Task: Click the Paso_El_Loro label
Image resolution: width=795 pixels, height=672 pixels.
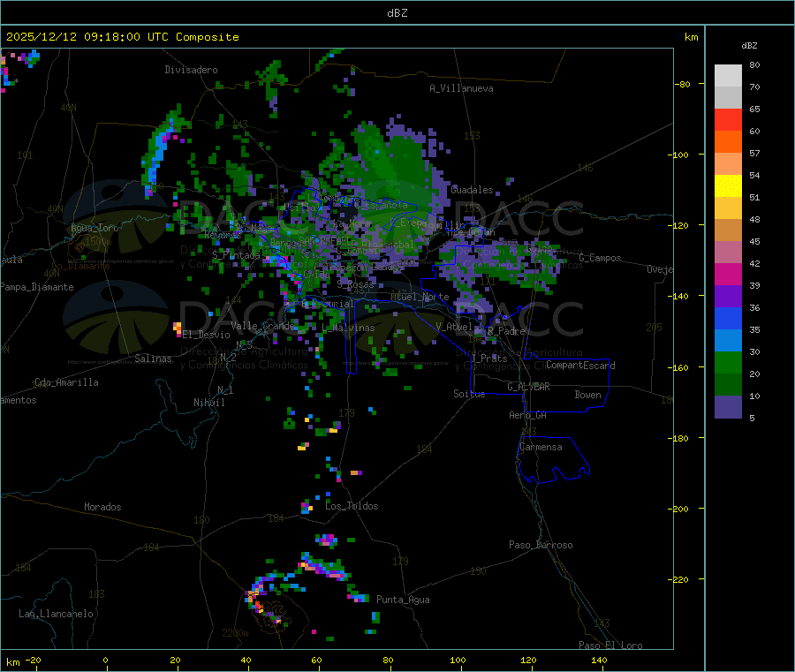Action: [610, 646]
